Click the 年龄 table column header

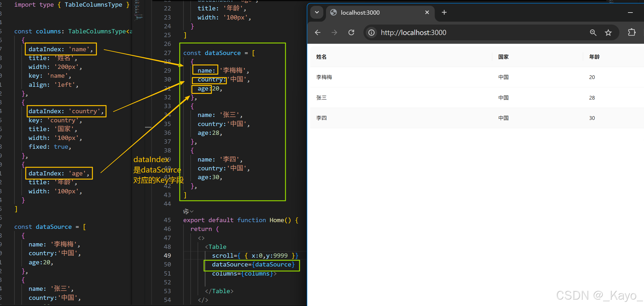click(x=594, y=57)
